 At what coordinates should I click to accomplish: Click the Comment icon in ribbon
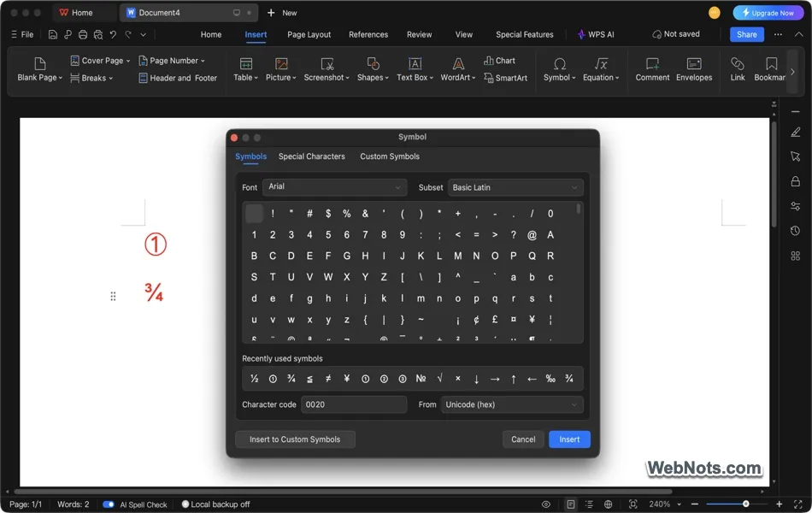(x=652, y=68)
